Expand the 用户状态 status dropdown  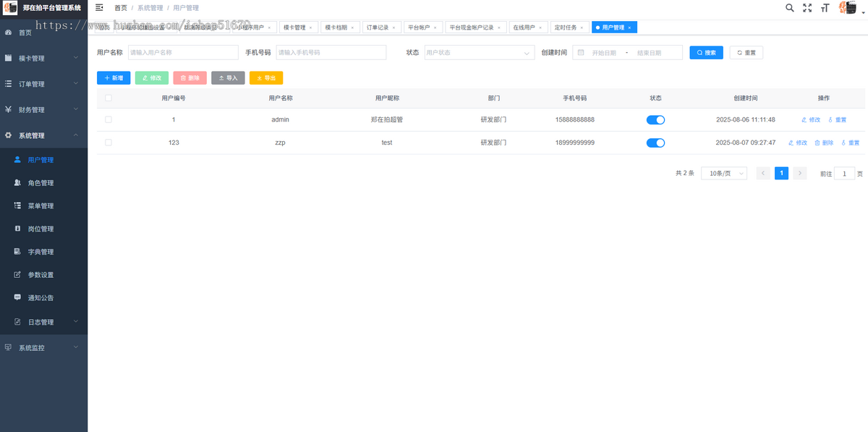point(477,52)
